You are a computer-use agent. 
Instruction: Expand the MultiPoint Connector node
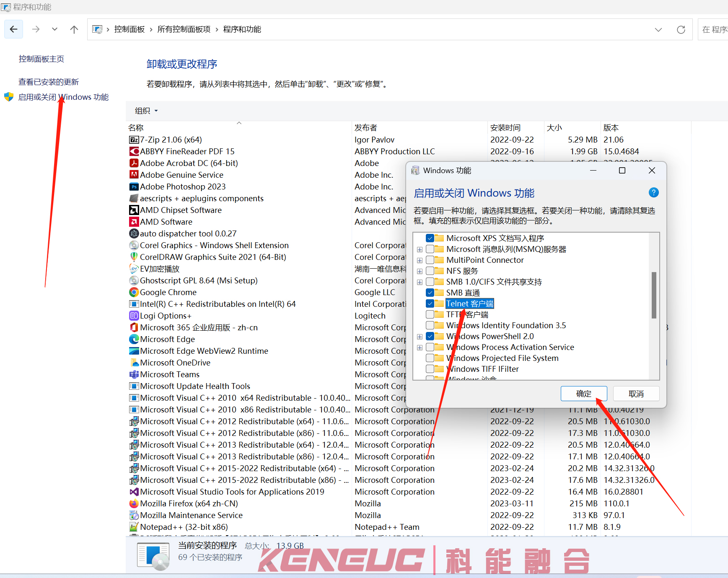coord(420,260)
